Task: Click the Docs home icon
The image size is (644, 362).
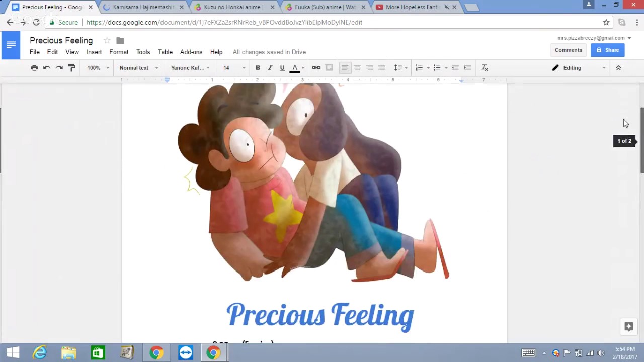Action: [x=11, y=45]
